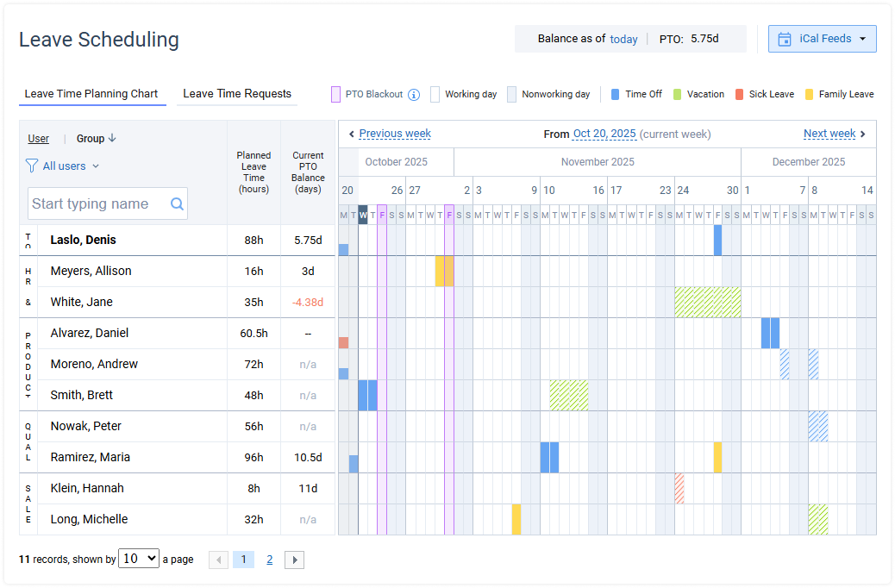The width and height of the screenshot is (895, 588).
Task: Click the PTO Blackout info icon
Action: coord(414,95)
